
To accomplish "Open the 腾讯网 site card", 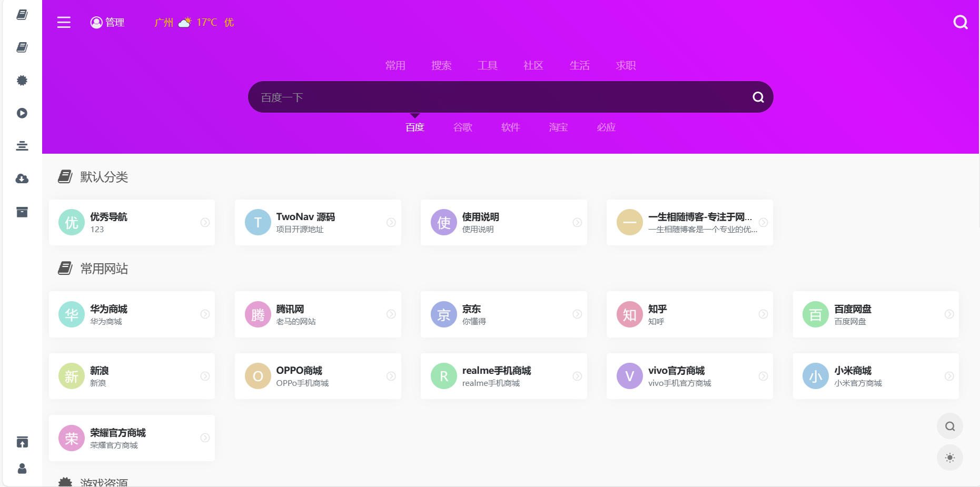I will pyautogui.click(x=318, y=314).
